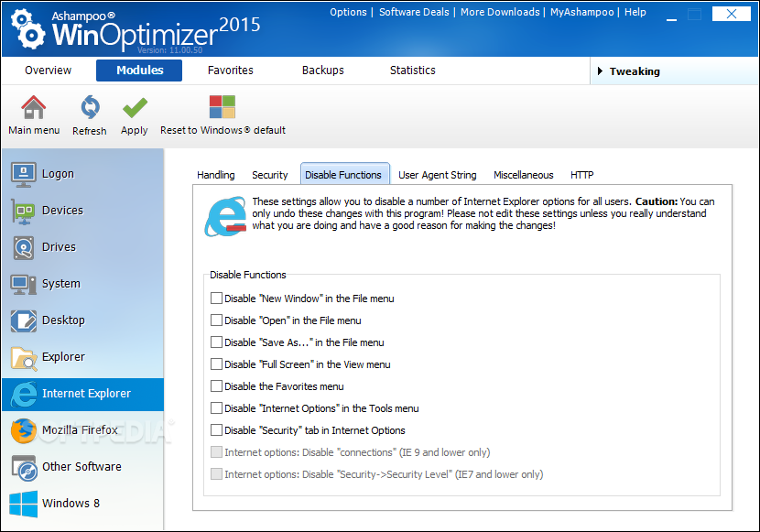Viewport: 760px width, 532px height.
Task: Check Disable the Favorites menu
Action: click(x=217, y=385)
